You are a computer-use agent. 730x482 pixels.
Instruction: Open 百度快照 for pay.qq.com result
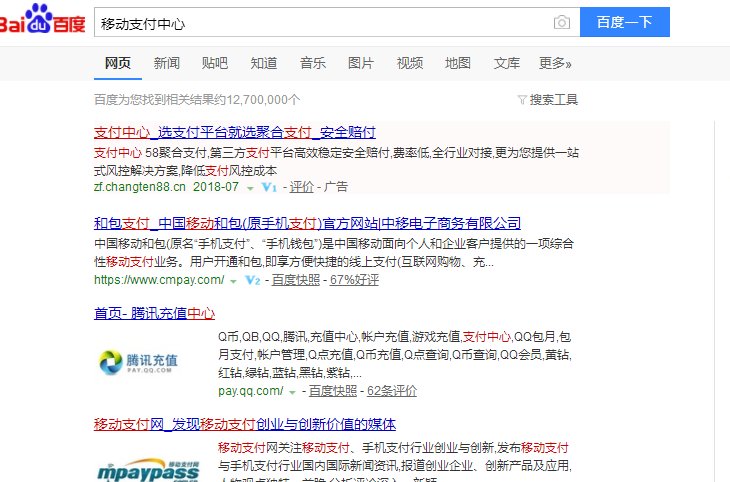[333, 391]
